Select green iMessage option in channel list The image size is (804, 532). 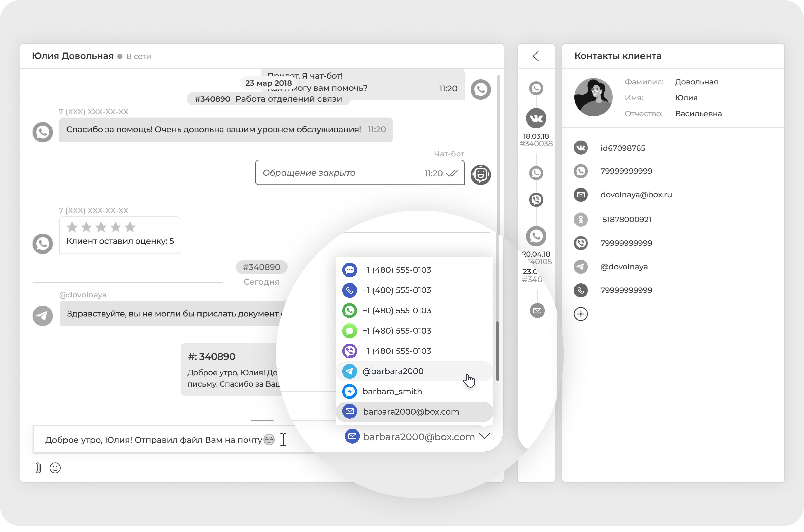(x=414, y=331)
